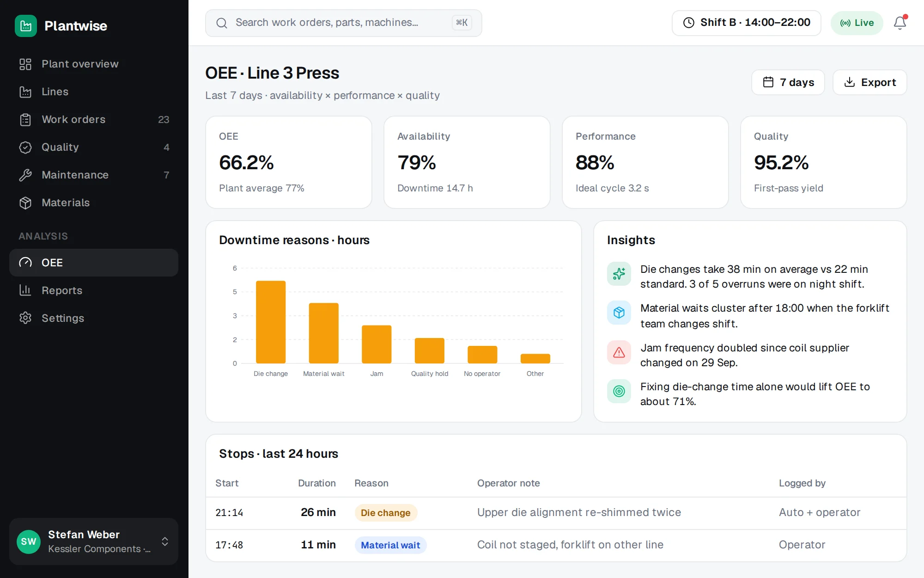Click the SW user avatar
Screen dimensions: 924x578
pos(29,541)
